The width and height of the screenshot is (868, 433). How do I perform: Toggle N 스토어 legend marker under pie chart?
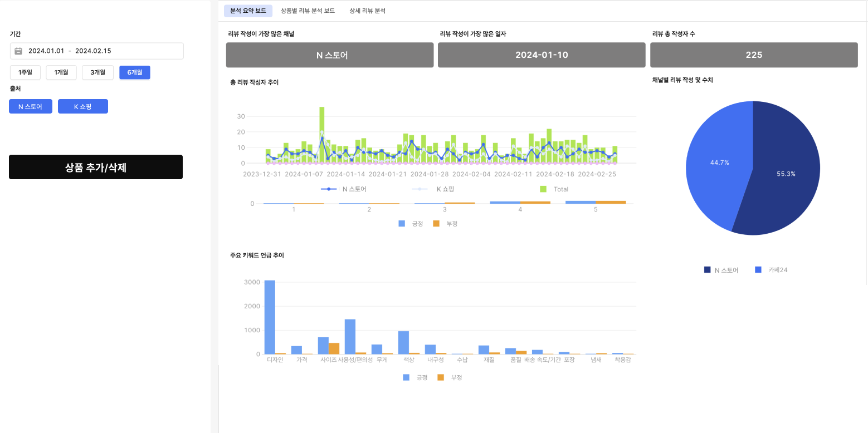point(708,270)
